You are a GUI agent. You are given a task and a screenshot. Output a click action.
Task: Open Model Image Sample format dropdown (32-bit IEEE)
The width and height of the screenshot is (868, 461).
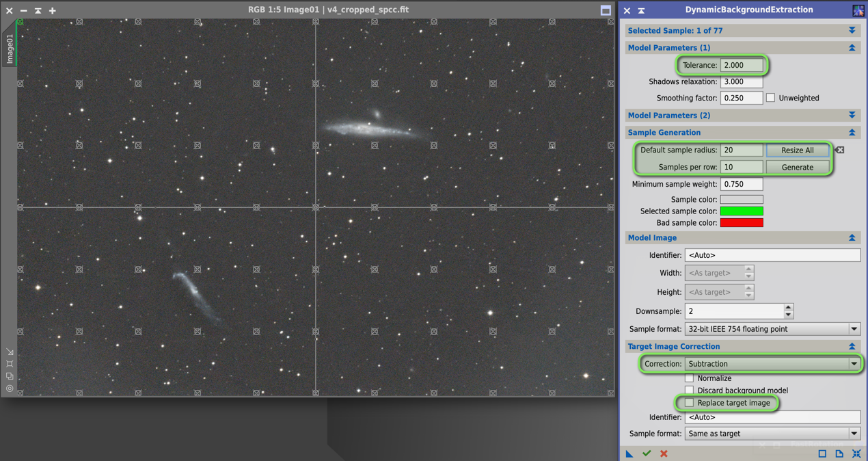772,329
